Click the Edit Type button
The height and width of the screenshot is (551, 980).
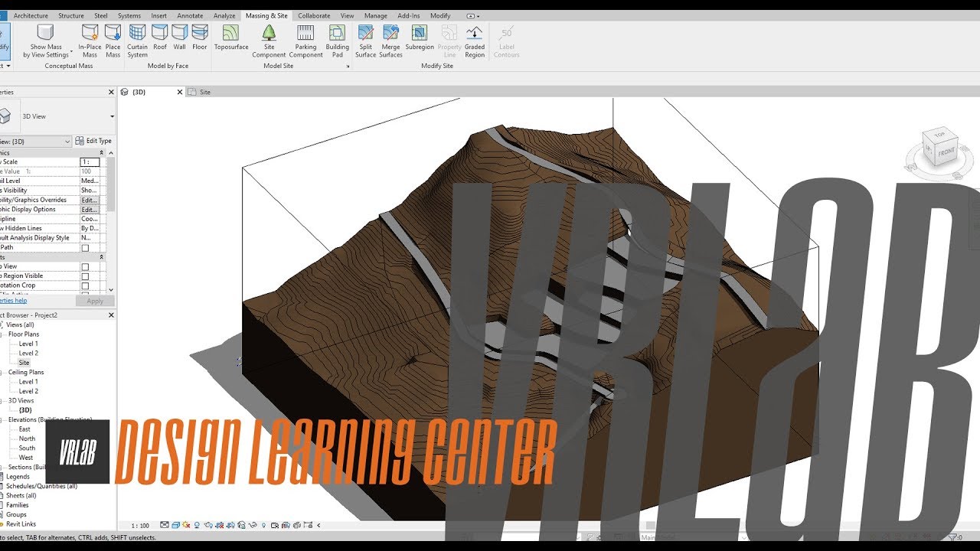pyautogui.click(x=94, y=141)
